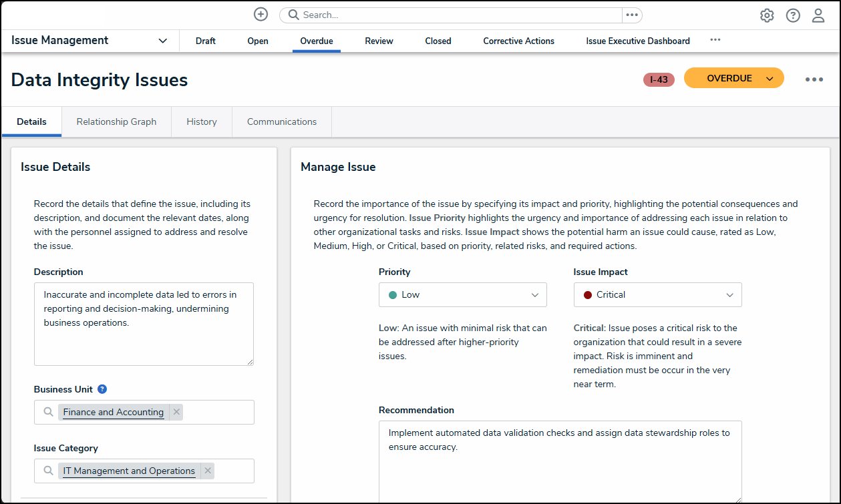Click inside the Recommendation text area

560,467
